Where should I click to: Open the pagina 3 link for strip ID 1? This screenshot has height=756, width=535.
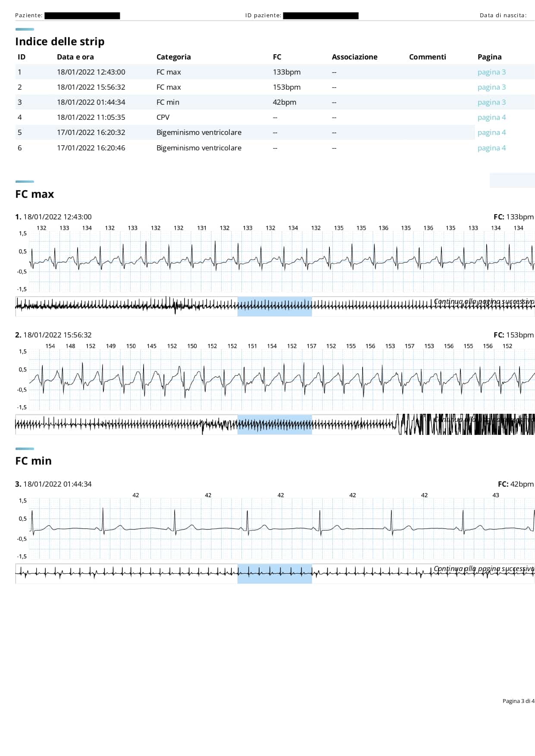pos(491,72)
